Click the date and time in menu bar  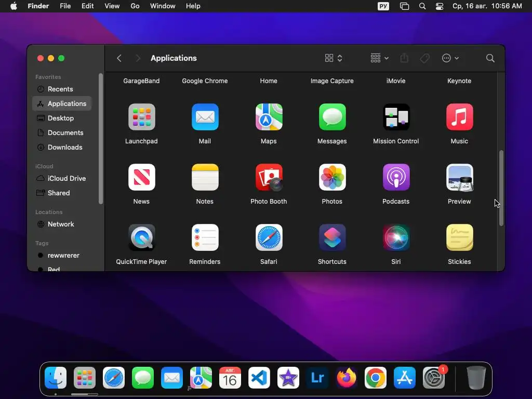coord(487,6)
